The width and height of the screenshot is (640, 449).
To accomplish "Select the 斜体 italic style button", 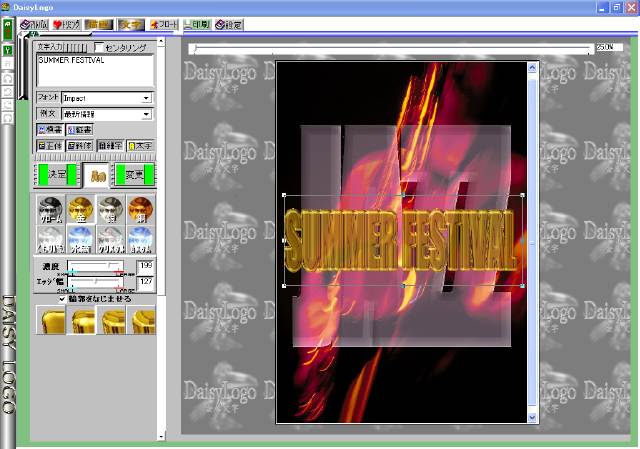I will 80,146.
